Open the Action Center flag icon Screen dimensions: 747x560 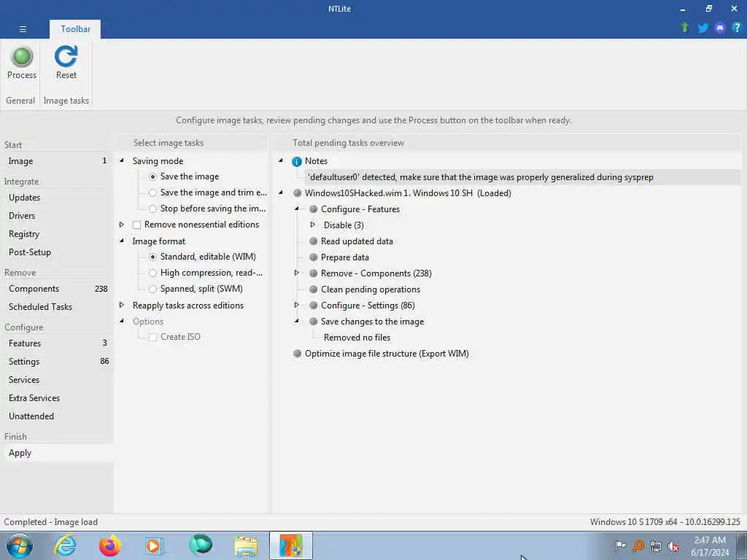pos(620,545)
